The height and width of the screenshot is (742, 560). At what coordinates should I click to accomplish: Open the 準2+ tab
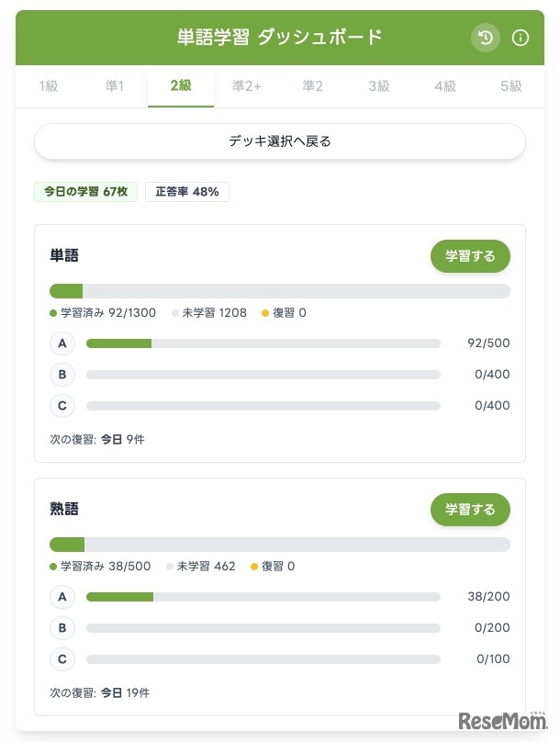[x=247, y=86]
